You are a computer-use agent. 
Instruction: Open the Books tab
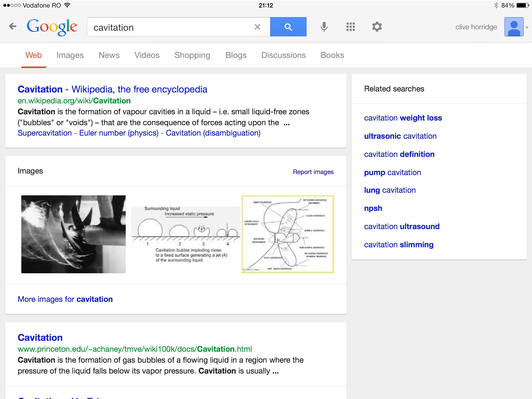tap(332, 55)
